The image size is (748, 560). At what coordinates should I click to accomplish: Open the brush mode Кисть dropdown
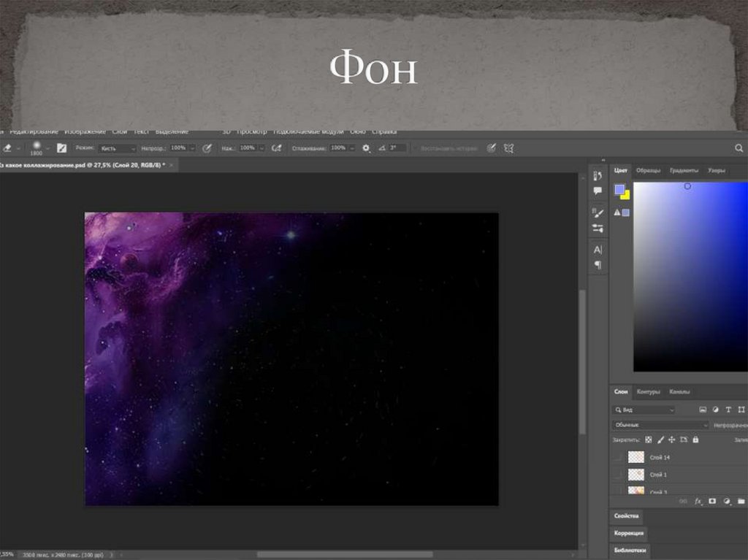pyautogui.click(x=117, y=147)
